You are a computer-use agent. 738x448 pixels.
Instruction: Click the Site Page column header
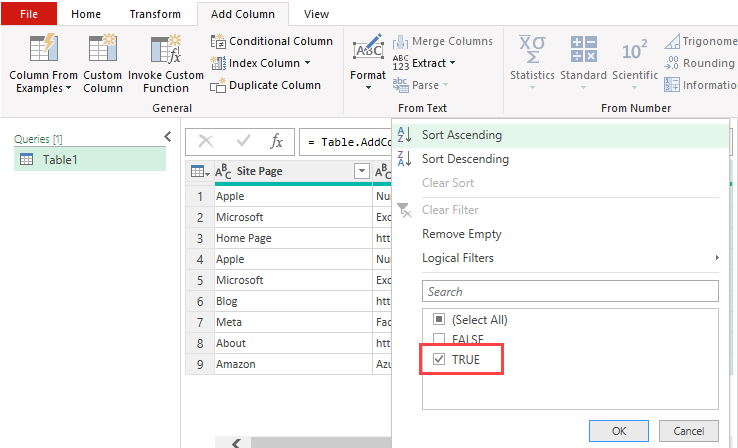pos(259,171)
